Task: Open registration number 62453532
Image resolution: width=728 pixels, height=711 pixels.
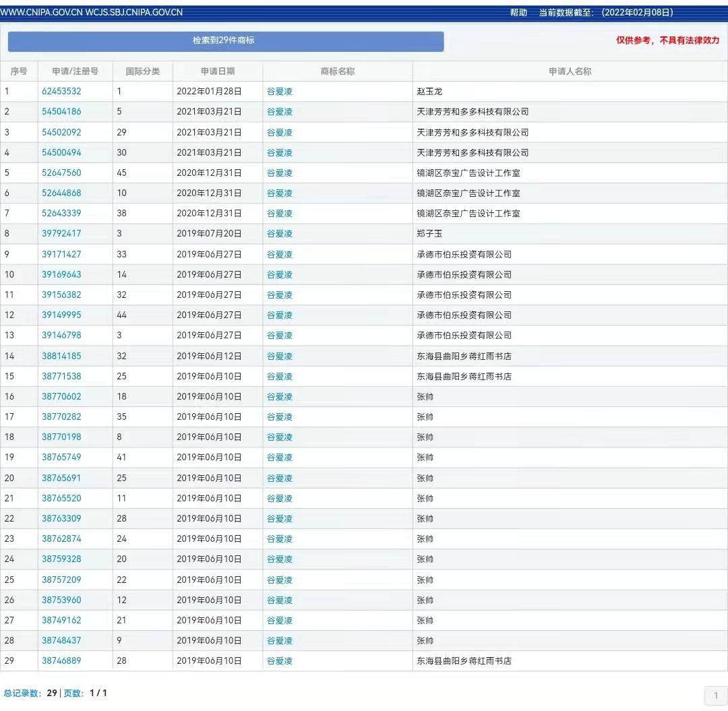Action: pos(61,92)
